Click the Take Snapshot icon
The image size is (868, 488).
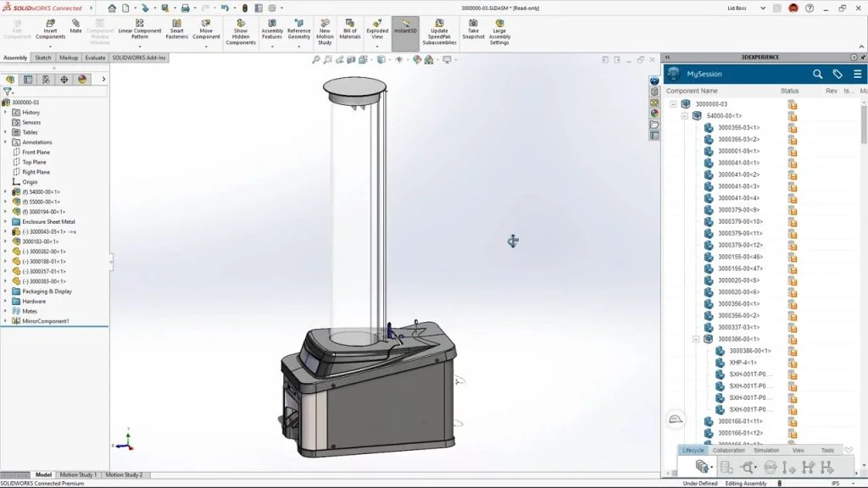pos(473,30)
